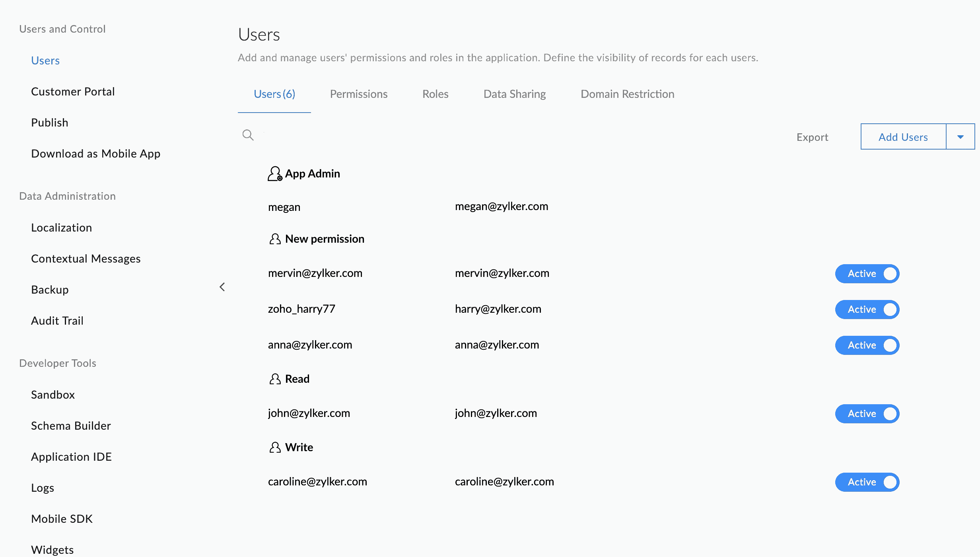Go to the Domain Restriction tab
The width and height of the screenshot is (980, 557).
pyautogui.click(x=627, y=94)
